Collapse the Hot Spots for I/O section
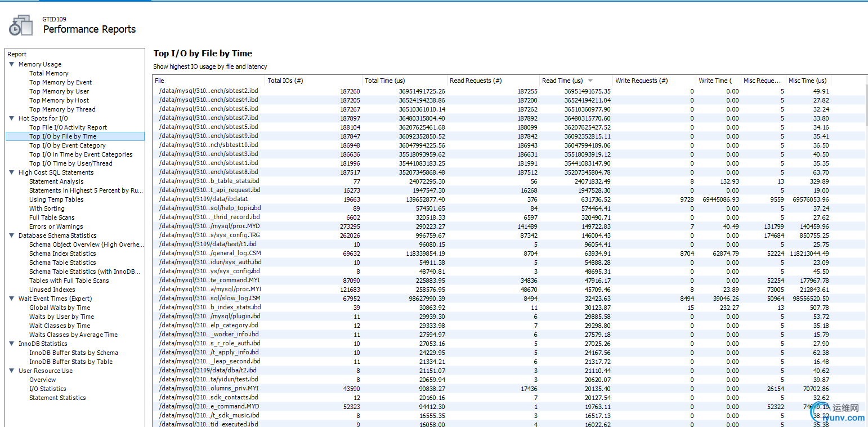 click(11, 118)
